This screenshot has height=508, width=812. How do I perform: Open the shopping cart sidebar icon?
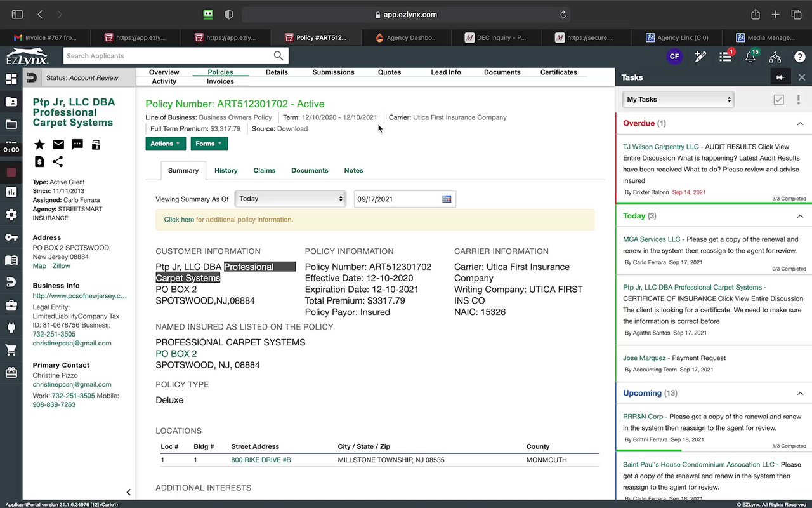11,351
